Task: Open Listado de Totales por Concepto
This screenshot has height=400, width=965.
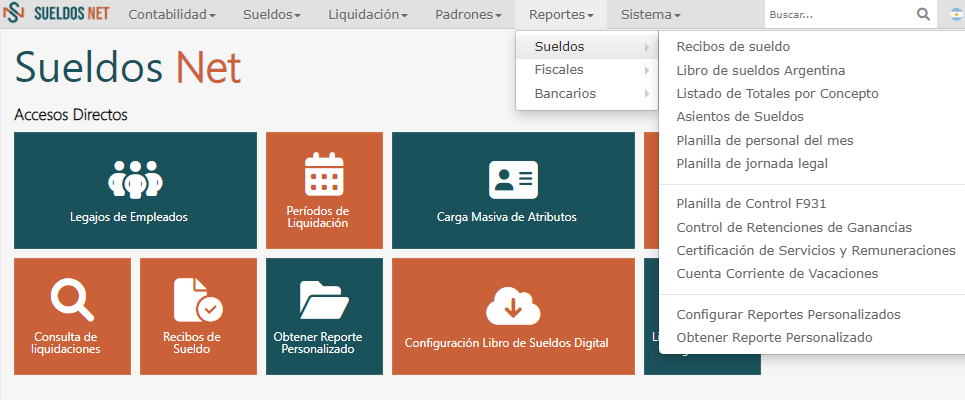Action: (x=777, y=94)
